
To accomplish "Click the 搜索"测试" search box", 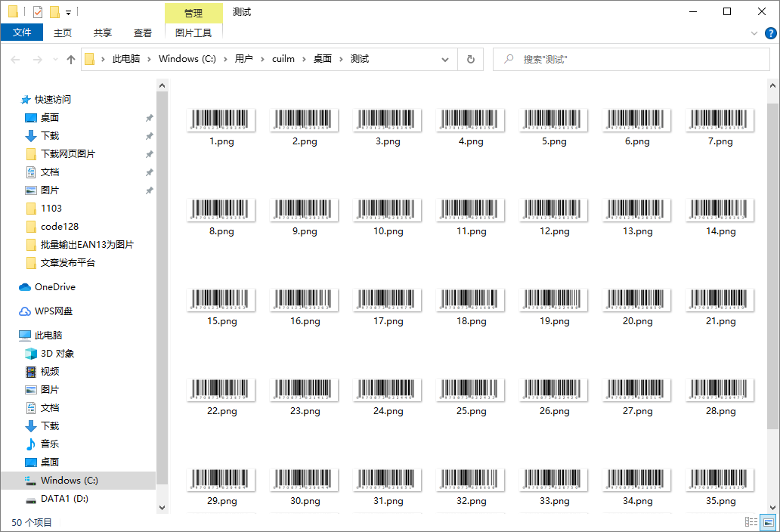I will click(631, 60).
